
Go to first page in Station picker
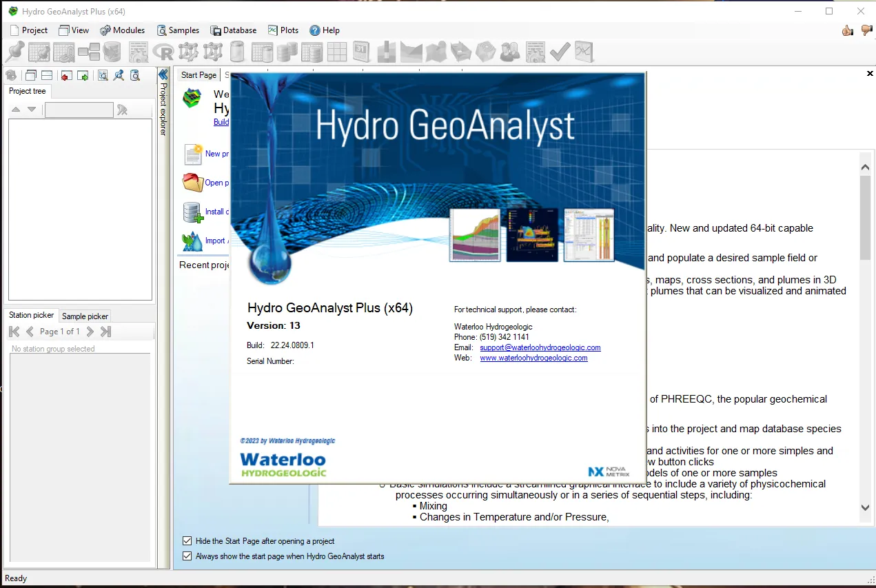[x=14, y=332]
